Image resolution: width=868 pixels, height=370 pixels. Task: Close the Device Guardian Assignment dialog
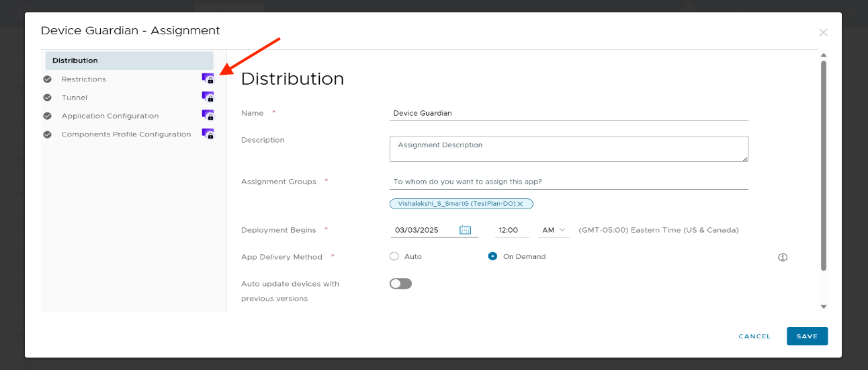823,32
